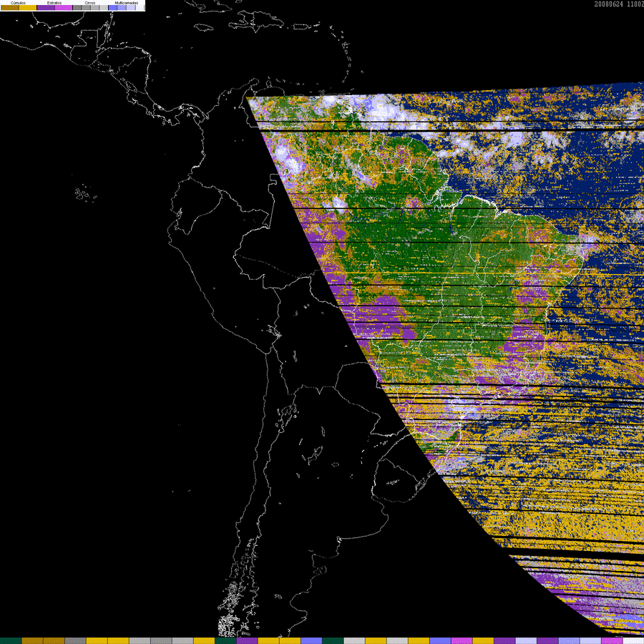Click the darkest gray Cirros legend swatch
Screen dimensions: 644x644
pos(77,7)
